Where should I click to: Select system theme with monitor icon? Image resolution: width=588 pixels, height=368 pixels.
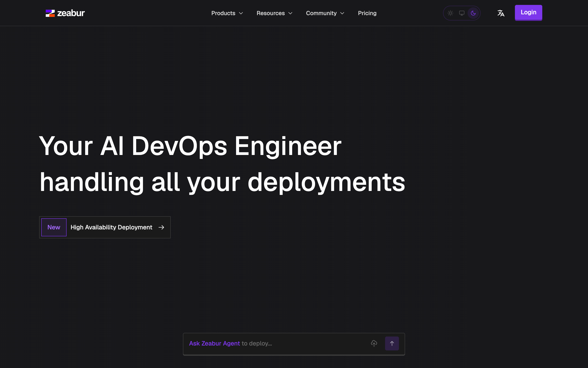pyautogui.click(x=462, y=13)
